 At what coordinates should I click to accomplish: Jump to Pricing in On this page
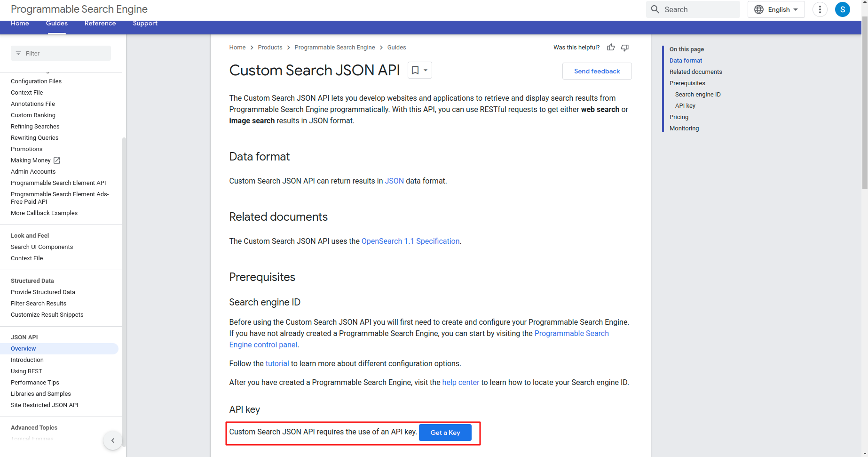tap(679, 117)
